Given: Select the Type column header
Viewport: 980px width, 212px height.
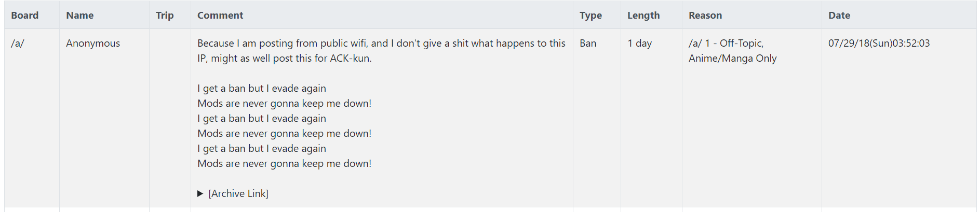Looking at the screenshot, I should (x=591, y=15).
